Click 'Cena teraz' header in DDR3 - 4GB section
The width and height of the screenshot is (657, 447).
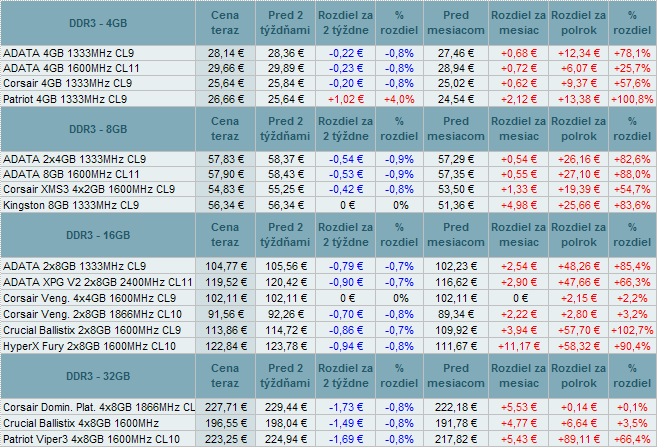(x=225, y=23)
